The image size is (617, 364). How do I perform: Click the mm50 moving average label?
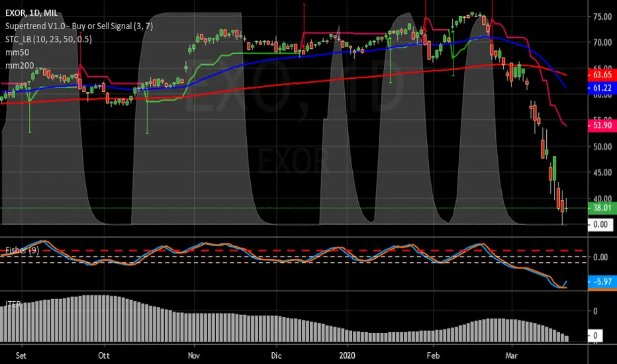tap(17, 52)
